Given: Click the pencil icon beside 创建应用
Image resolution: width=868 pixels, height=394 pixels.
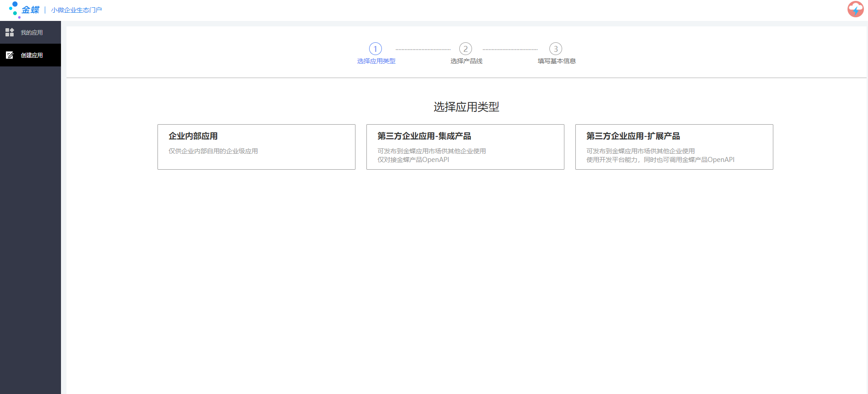Looking at the screenshot, I should pyautogui.click(x=10, y=55).
